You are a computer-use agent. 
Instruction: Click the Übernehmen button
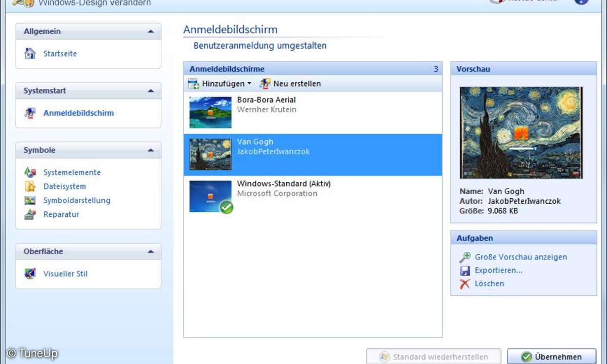point(551,356)
